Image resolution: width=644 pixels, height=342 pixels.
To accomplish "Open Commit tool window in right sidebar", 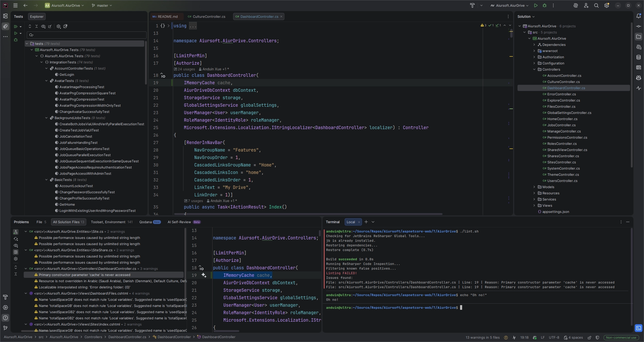I will coord(639,26).
